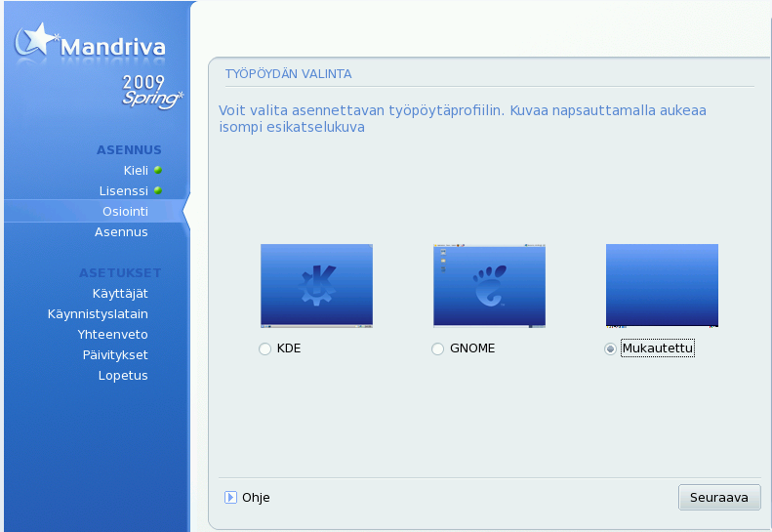Click the Mukautettu label text
The width and height of the screenshot is (772, 532).
tap(658, 348)
